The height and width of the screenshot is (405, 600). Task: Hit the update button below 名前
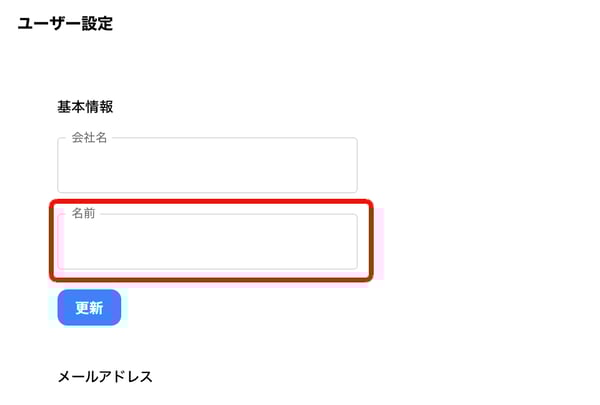coord(89,308)
